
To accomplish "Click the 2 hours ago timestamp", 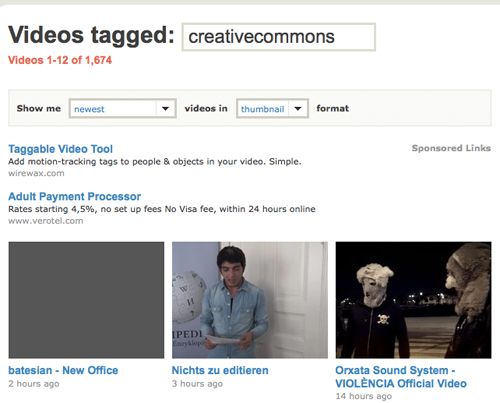I will (x=34, y=384).
